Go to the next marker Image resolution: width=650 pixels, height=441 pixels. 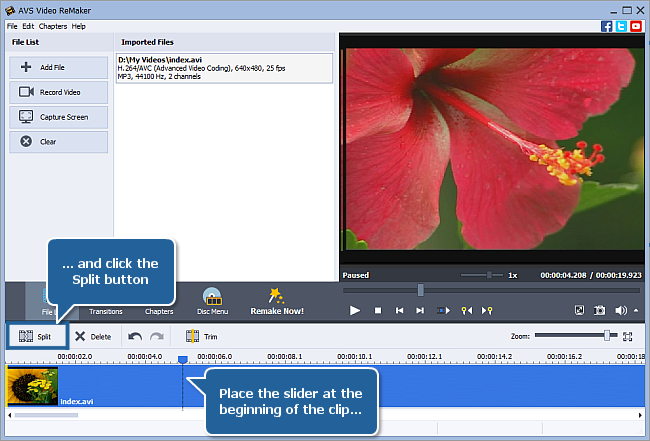pos(487,310)
